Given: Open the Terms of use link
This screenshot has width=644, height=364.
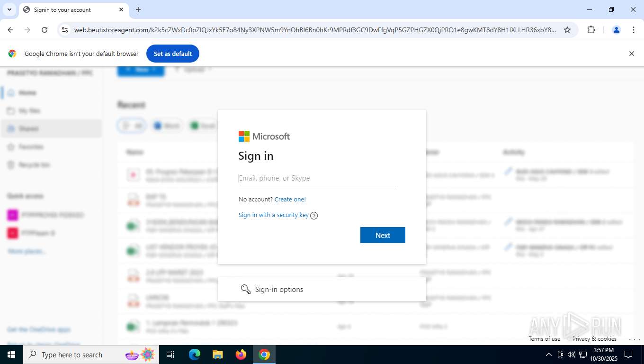Looking at the screenshot, I should coord(544,339).
